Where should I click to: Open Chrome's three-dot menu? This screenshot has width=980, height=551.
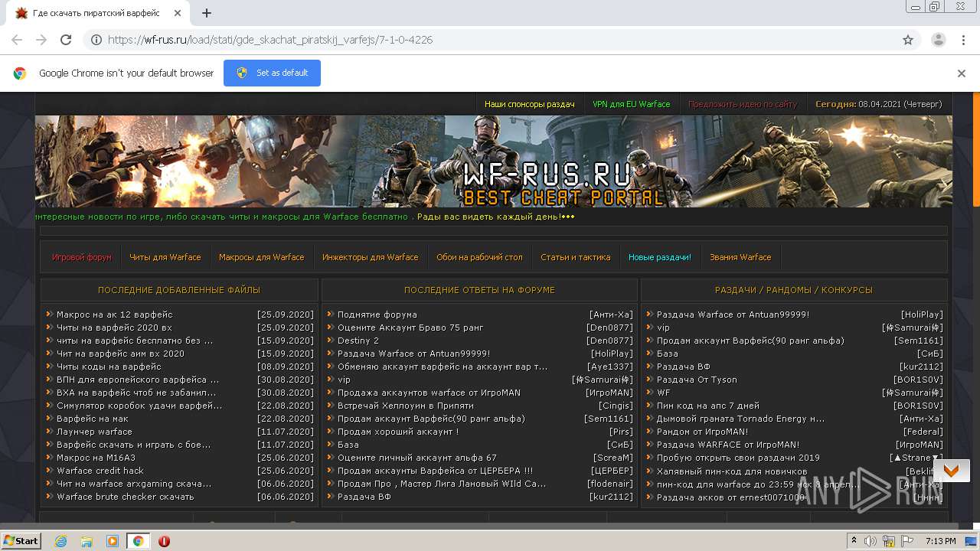[964, 40]
